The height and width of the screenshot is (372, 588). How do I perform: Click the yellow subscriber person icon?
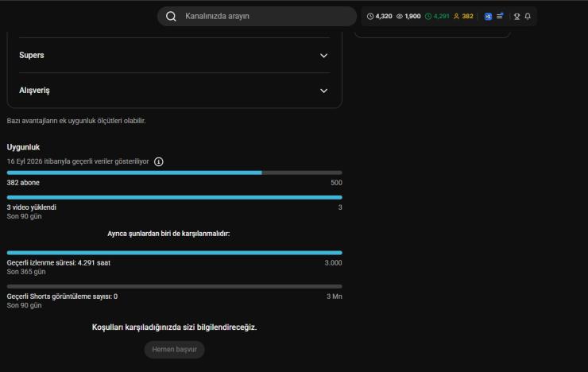pos(456,16)
